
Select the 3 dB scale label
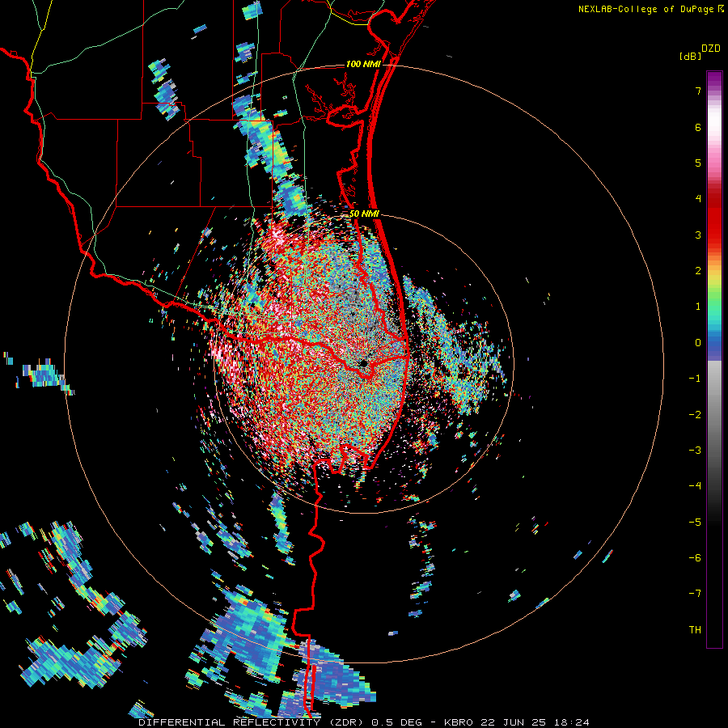pos(698,235)
